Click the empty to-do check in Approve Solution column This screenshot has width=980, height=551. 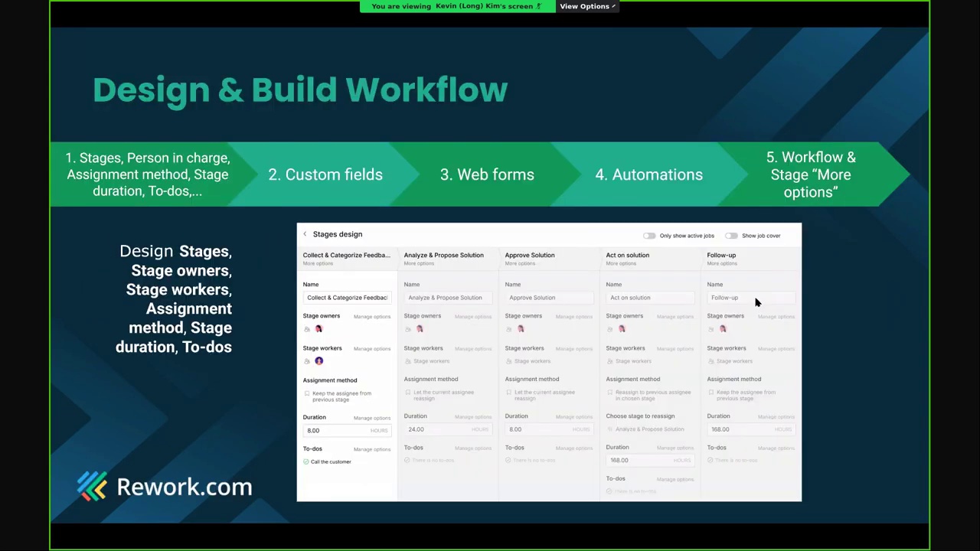(508, 460)
